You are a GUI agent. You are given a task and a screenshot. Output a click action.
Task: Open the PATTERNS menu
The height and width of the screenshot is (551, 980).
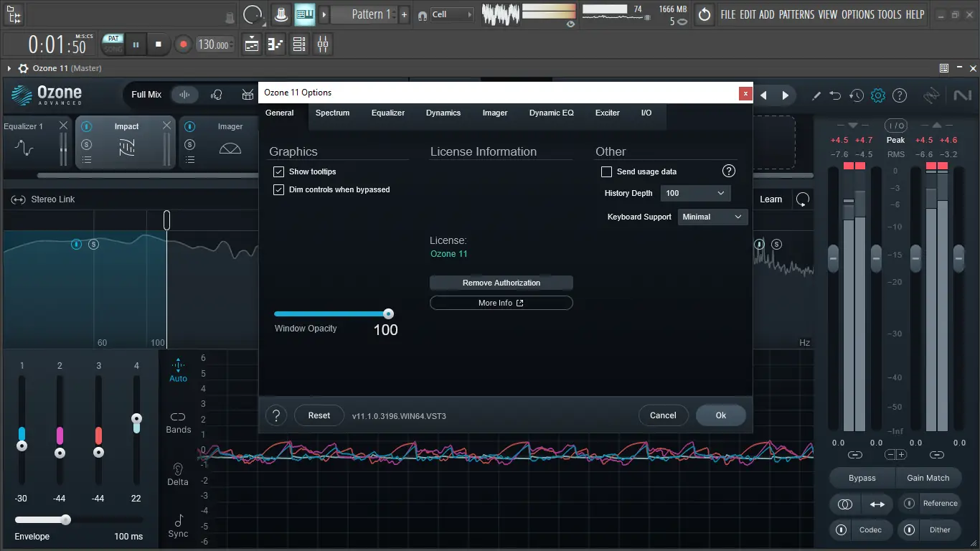pyautogui.click(x=796, y=14)
